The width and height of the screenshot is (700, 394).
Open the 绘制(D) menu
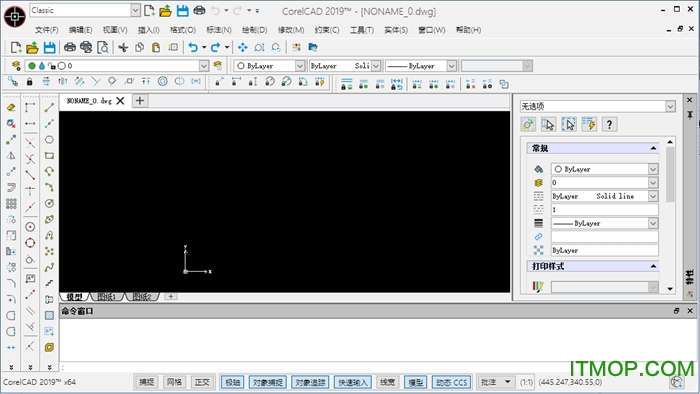pos(254,30)
